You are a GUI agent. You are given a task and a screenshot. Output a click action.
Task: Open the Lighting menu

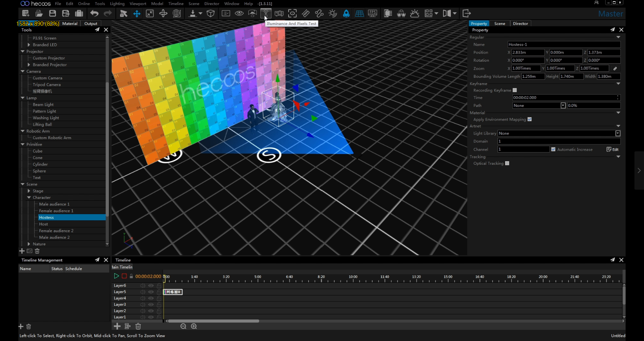pos(117,3)
